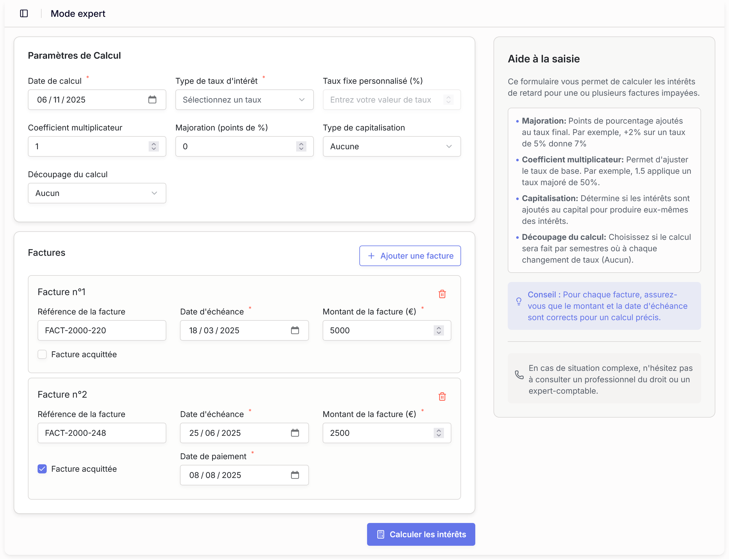
Task: Open calendar for Facture n°2 due date
Action: pos(295,433)
